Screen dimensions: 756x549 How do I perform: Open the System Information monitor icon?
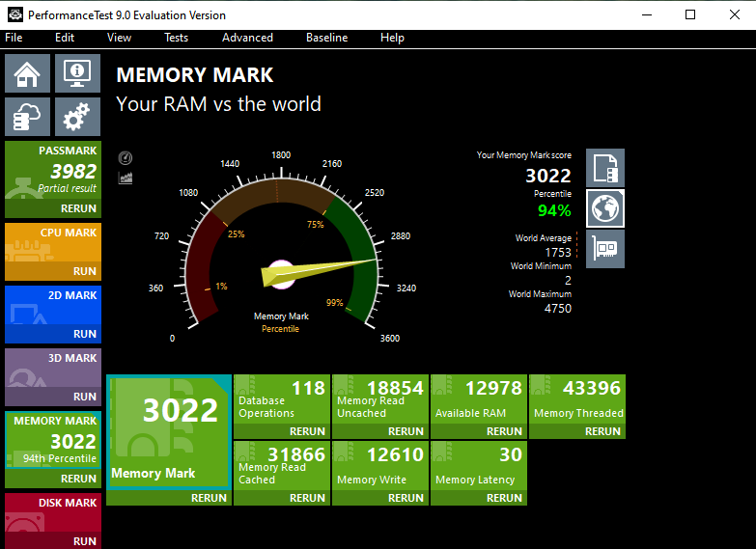77,73
